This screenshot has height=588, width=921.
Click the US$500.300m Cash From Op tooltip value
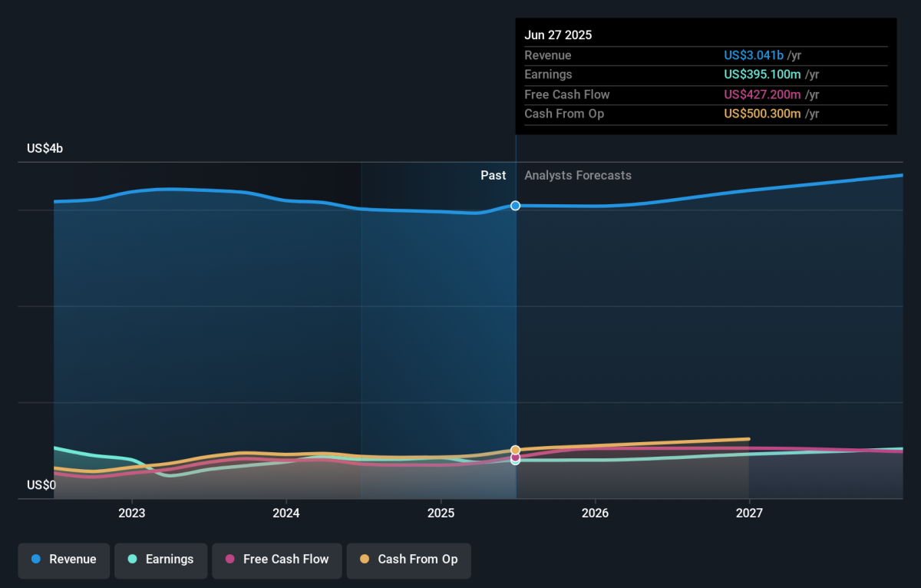point(762,114)
